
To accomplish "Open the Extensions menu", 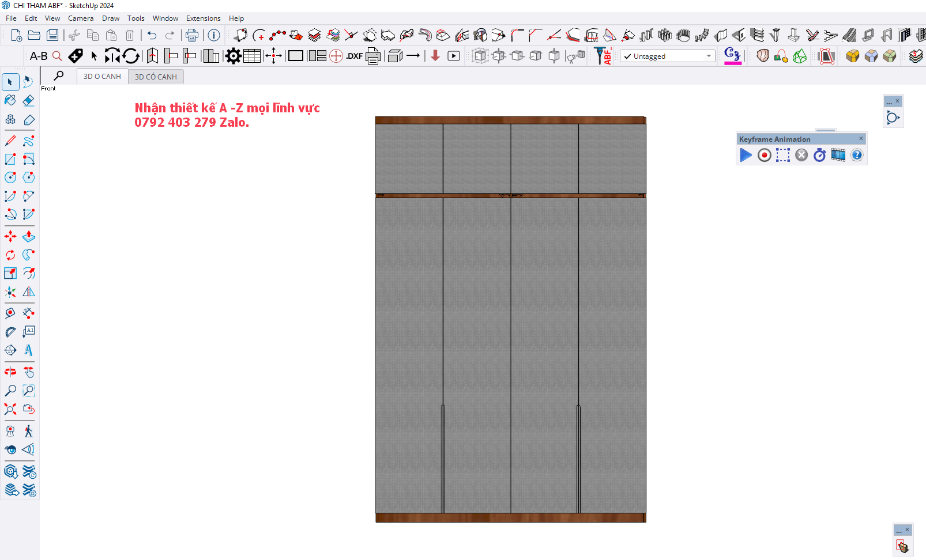I will tap(203, 18).
